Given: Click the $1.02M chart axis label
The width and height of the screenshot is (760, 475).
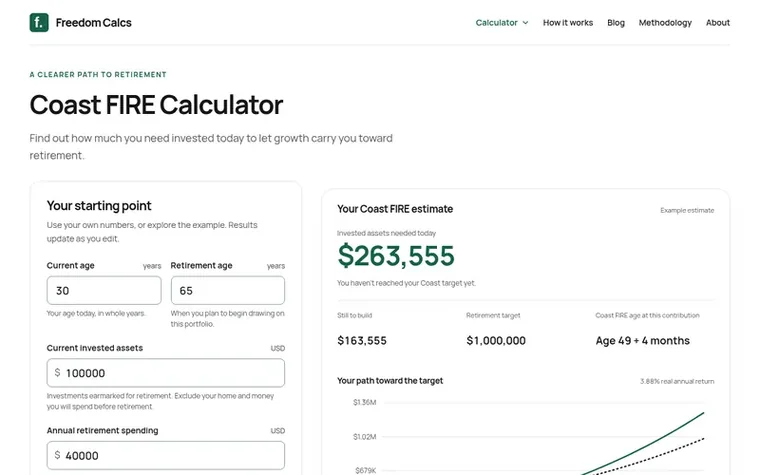Looking at the screenshot, I should [364, 437].
